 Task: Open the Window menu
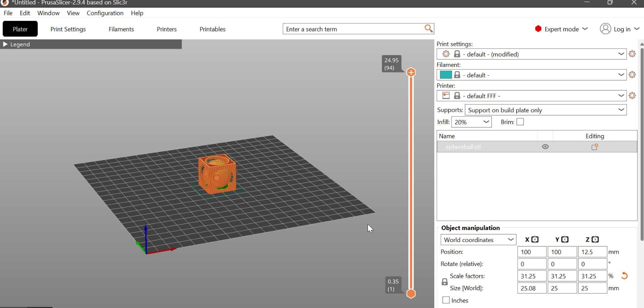(48, 13)
